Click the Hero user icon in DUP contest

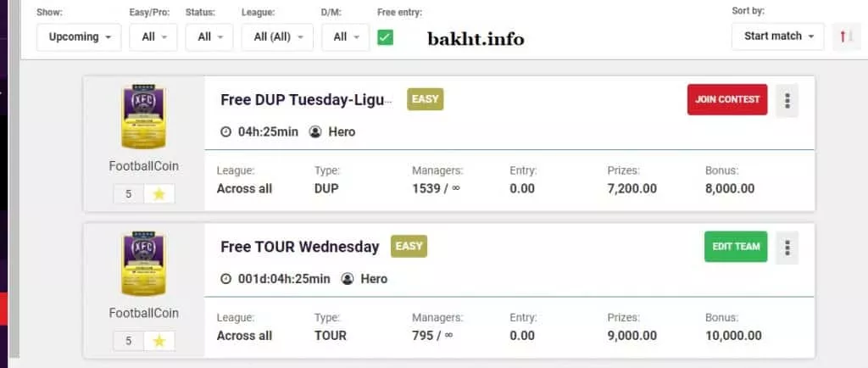pos(316,131)
